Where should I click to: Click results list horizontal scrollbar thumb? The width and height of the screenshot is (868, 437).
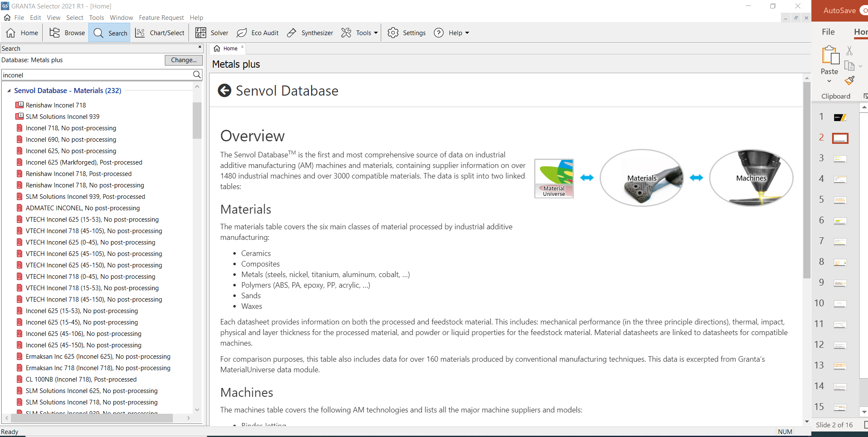[92, 418]
